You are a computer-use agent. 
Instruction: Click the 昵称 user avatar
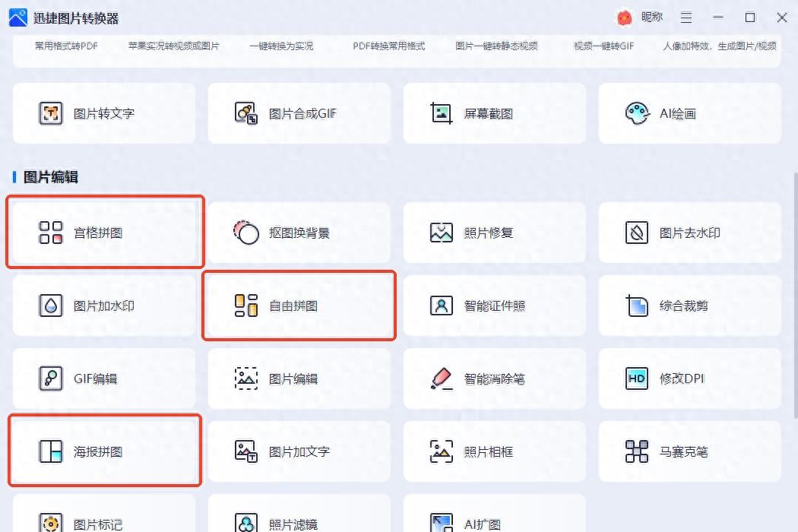(625, 17)
